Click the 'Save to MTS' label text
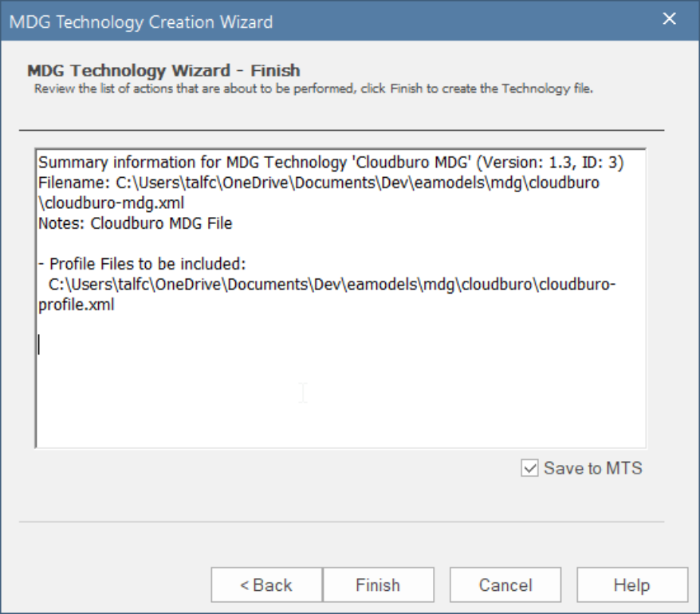 (592, 468)
